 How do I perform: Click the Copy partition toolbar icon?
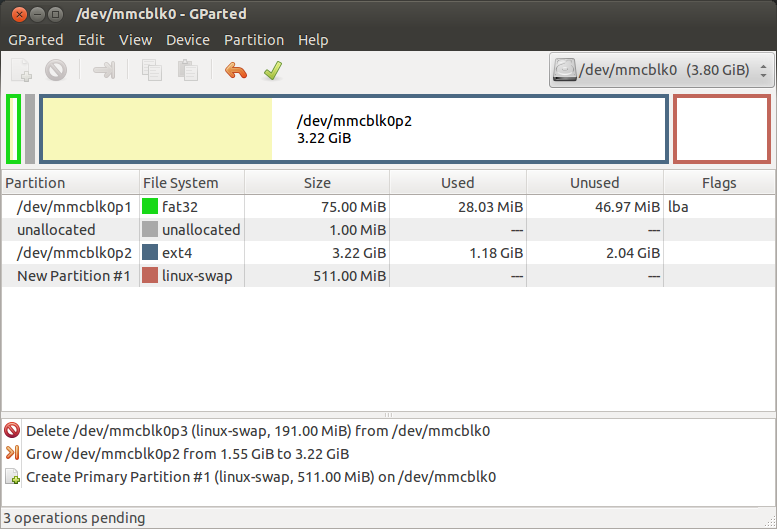[x=152, y=70]
